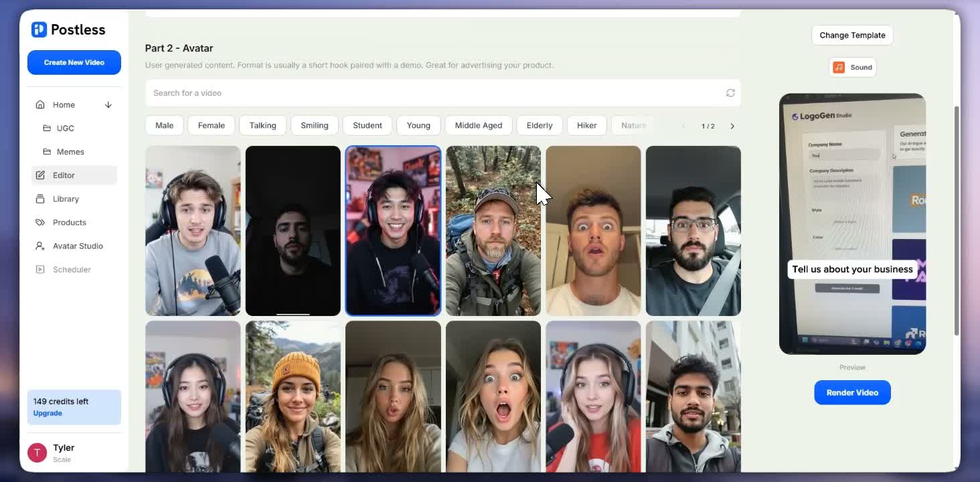This screenshot has width=980, height=482.
Task: Open the Scheduler page
Action: coord(72,269)
